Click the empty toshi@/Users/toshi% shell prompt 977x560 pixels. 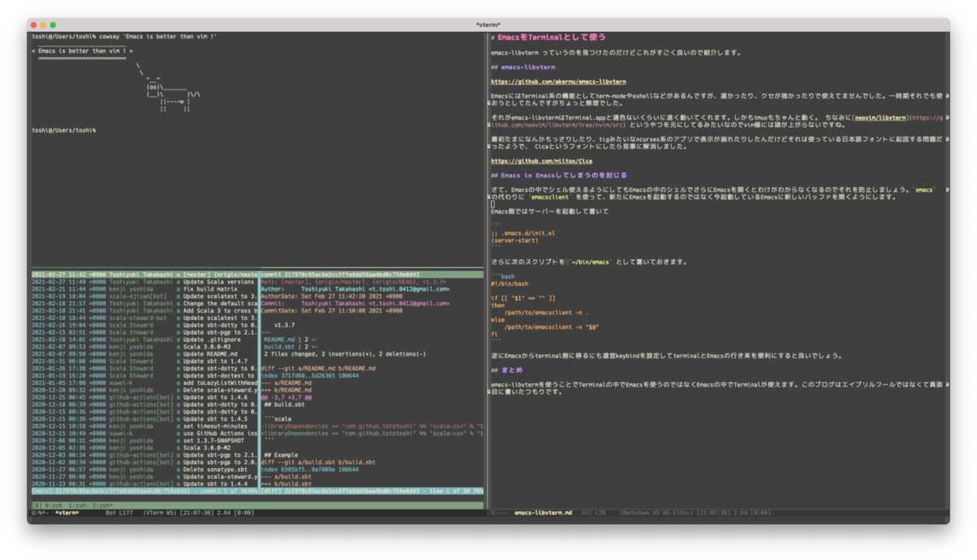point(64,130)
